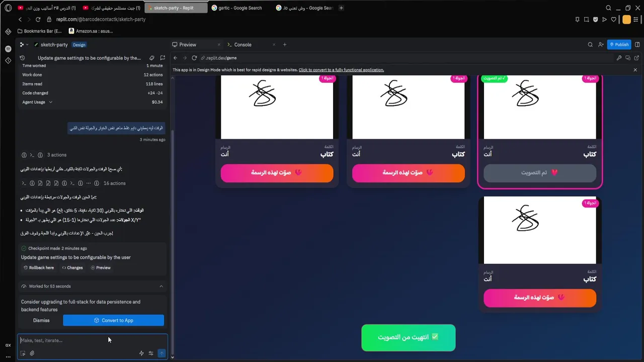Open agent settings sliders icon

click(x=150, y=353)
